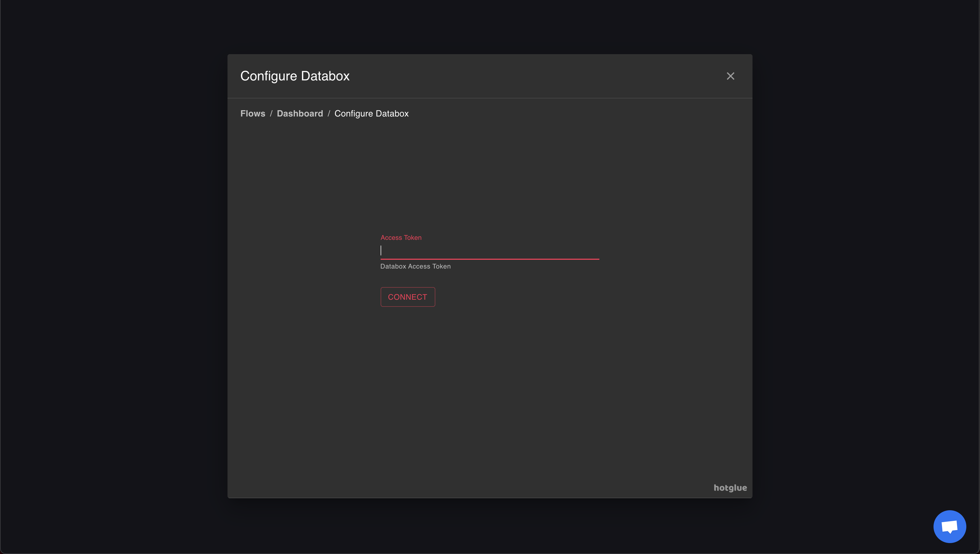Viewport: 980px width, 554px height.
Task: Click the Access Token field label
Action: (401, 237)
